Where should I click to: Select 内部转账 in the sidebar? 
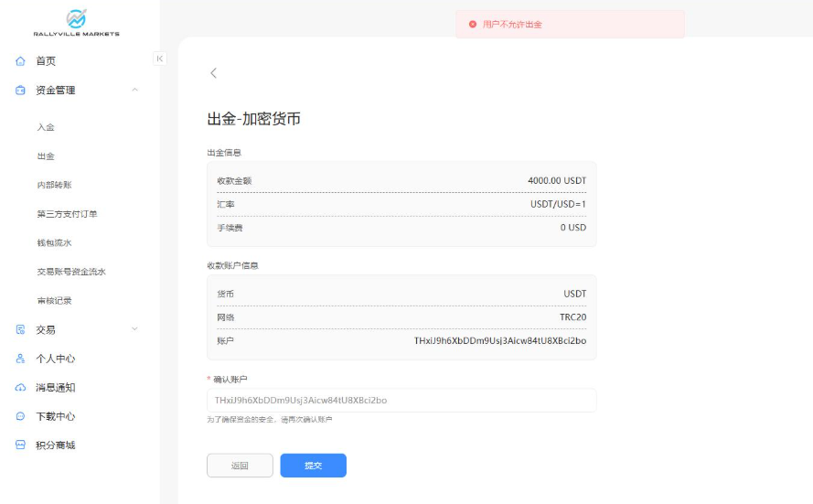pyautogui.click(x=54, y=185)
